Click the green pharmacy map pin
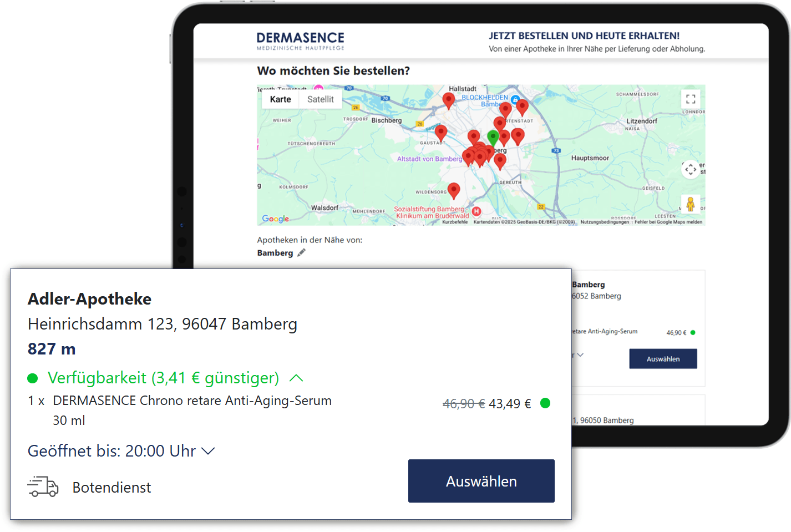Viewport: 791px width, 532px height. click(493, 136)
